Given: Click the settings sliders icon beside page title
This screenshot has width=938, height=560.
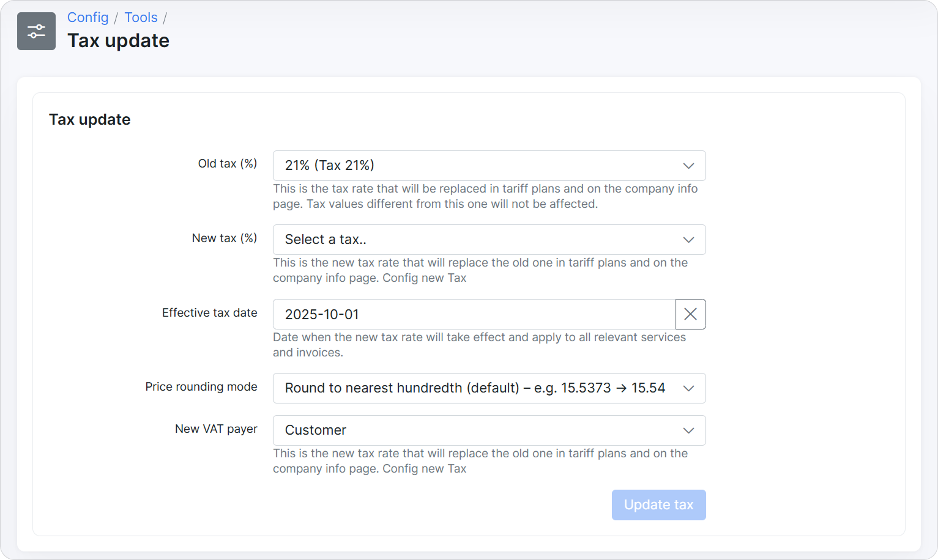Looking at the screenshot, I should [36, 31].
